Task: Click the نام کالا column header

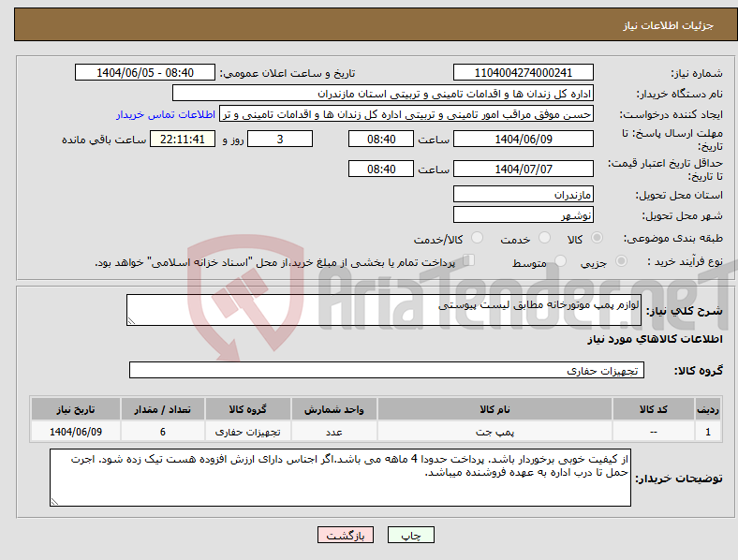Action: click(494, 409)
